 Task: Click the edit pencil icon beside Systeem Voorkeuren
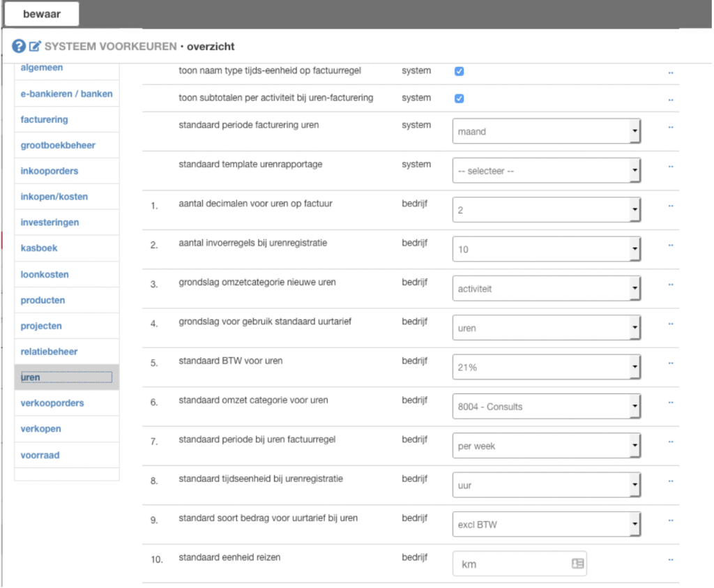[x=35, y=47]
